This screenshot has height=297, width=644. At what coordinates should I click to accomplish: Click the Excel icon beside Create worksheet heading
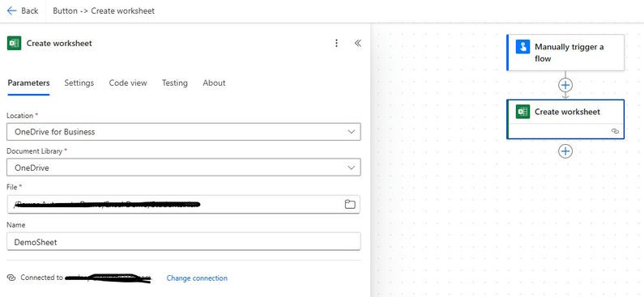click(14, 43)
